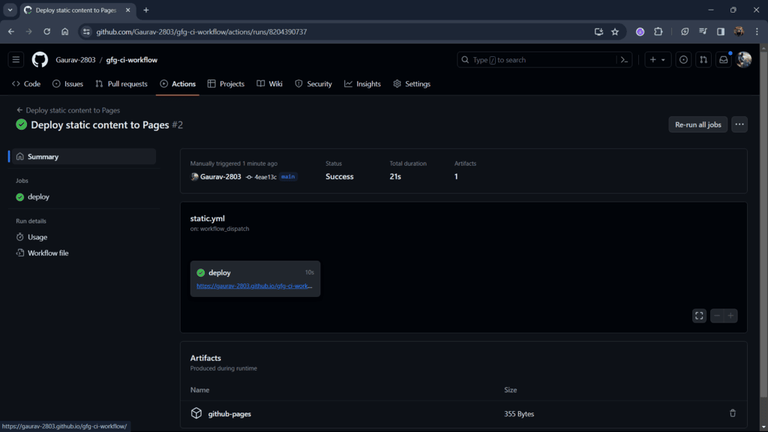Open pull requests icon in header
Screen dimensions: 768x432
703,60
